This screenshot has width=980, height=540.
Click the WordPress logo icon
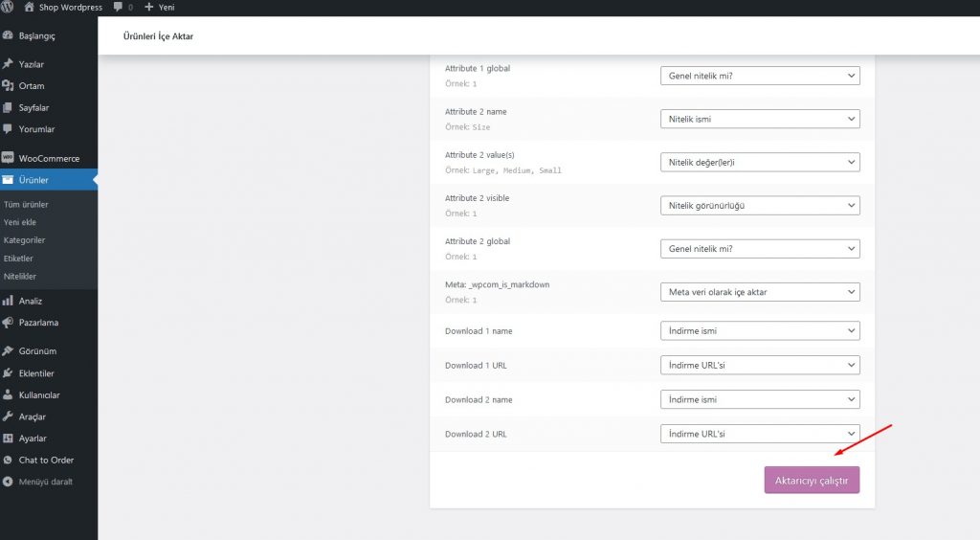pos(9,8)
